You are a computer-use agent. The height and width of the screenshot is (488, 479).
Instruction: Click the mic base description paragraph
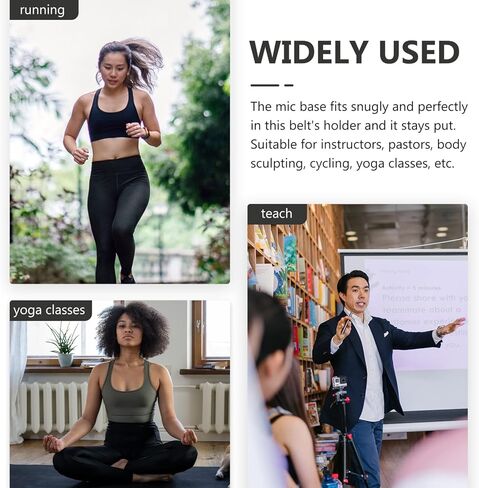359,135
